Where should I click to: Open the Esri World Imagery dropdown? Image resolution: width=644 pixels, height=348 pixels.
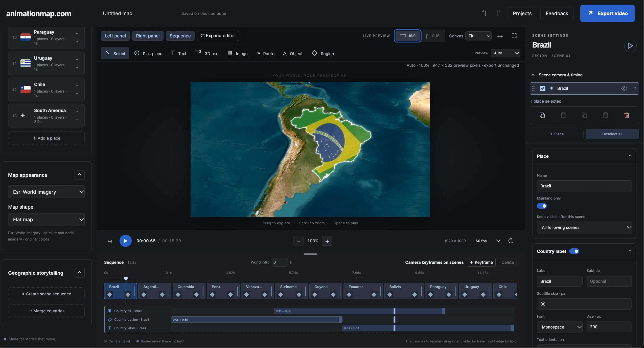46,192
